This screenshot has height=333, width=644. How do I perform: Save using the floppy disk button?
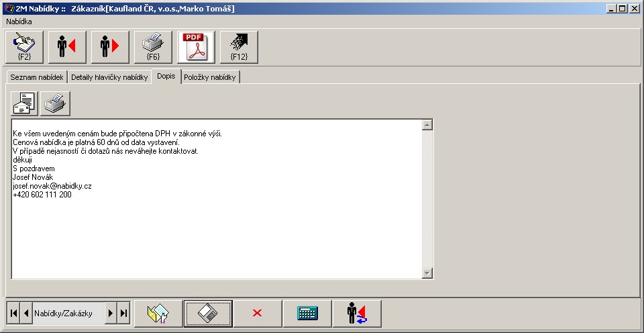point(208,314)
